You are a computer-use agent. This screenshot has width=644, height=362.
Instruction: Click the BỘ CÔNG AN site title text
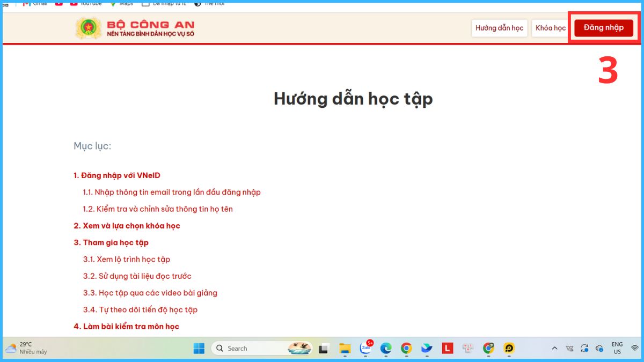pyautogui.click(x=151, y=25)
